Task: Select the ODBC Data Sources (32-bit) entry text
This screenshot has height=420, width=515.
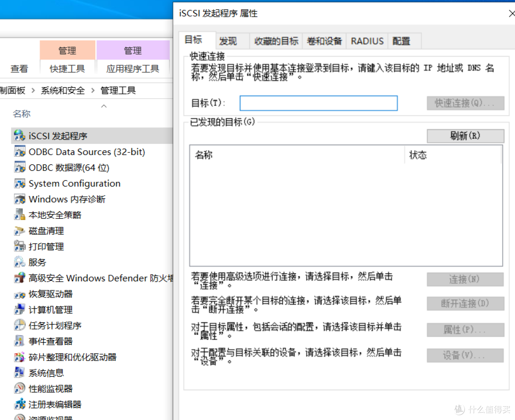Action: click(x=87, y=152)
